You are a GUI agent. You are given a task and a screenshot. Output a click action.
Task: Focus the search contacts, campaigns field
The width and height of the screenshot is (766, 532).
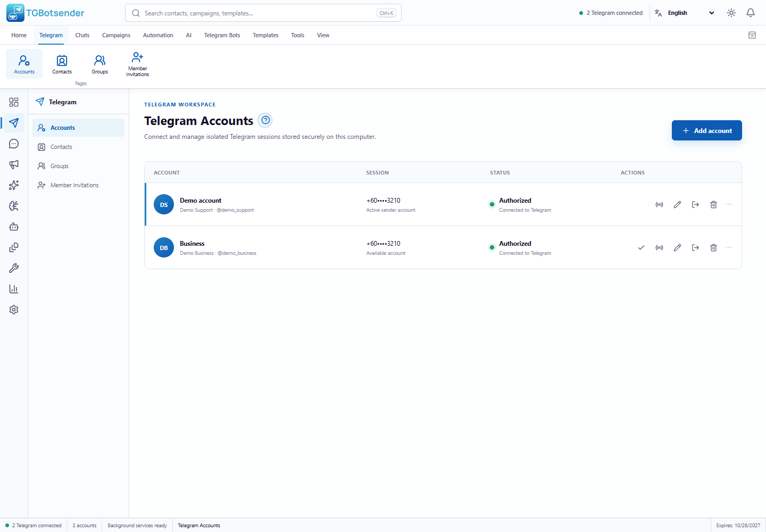[263, 13]
